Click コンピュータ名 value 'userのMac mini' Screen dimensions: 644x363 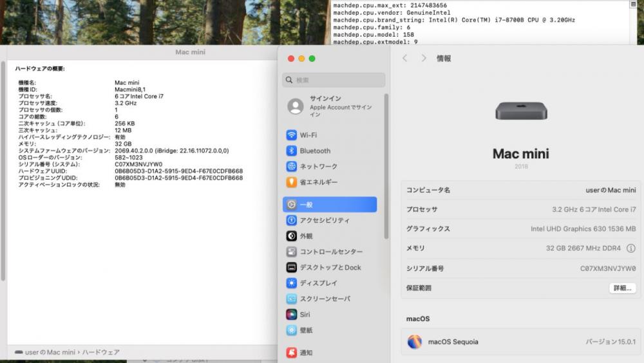[x=611, y=190]
